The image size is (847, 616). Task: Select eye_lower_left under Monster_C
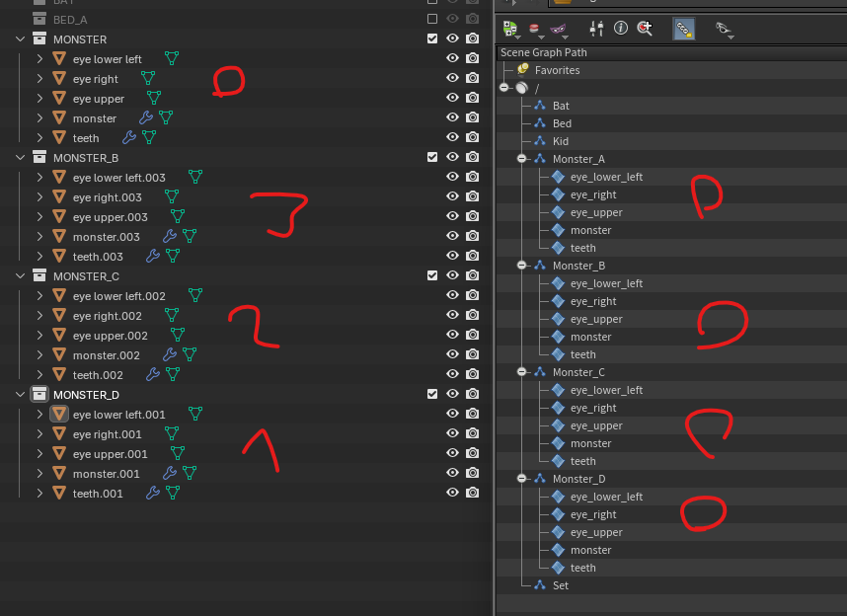[x=606, y=390]
